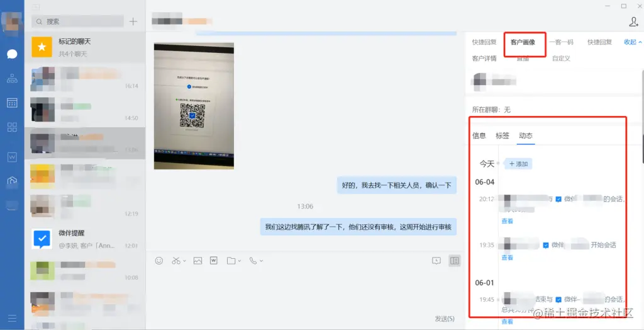Open the 标签 sub-tab
This screenshot has height=330, width=644.
tap(502, 136)
